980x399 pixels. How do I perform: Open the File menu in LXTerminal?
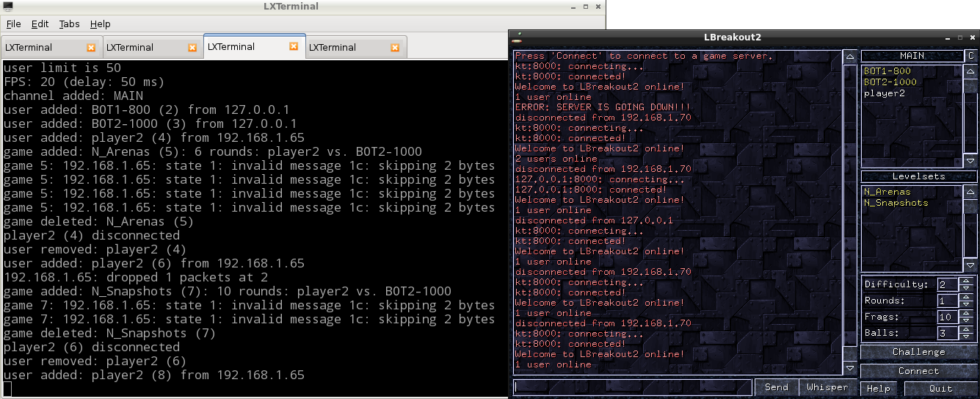tap(13, 24)
